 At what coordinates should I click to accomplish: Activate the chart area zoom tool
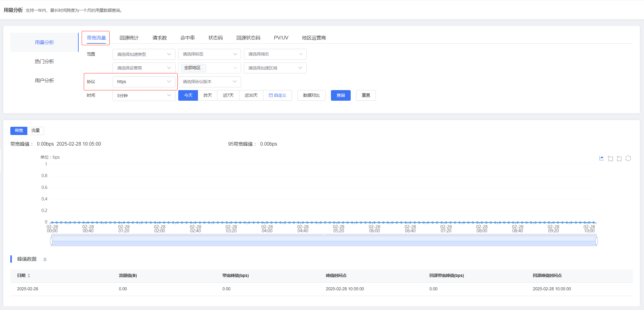pos(610,158)
